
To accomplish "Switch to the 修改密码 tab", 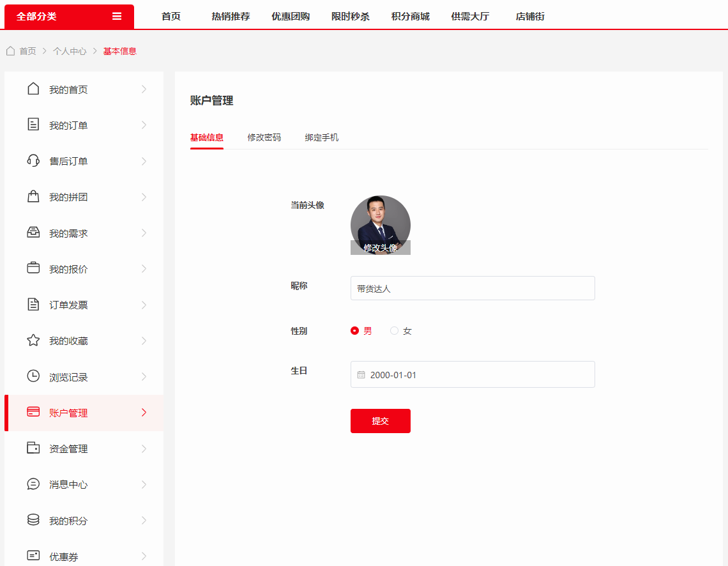I will [264, 137].
